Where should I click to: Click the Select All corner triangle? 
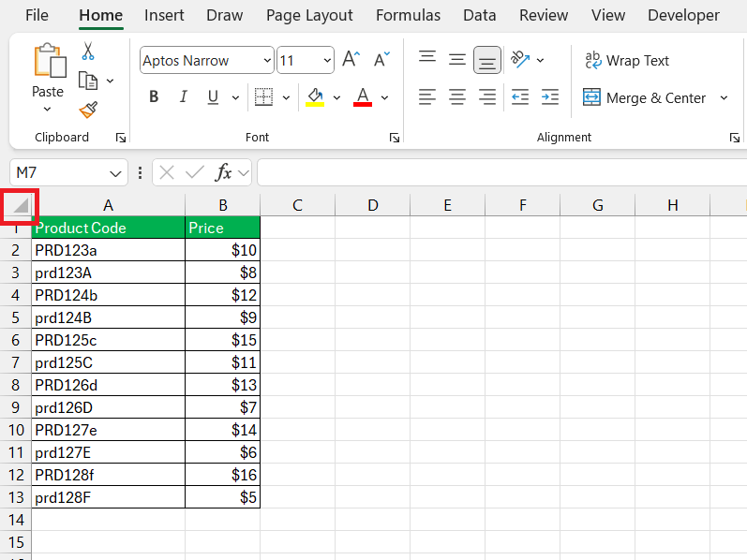20,206
